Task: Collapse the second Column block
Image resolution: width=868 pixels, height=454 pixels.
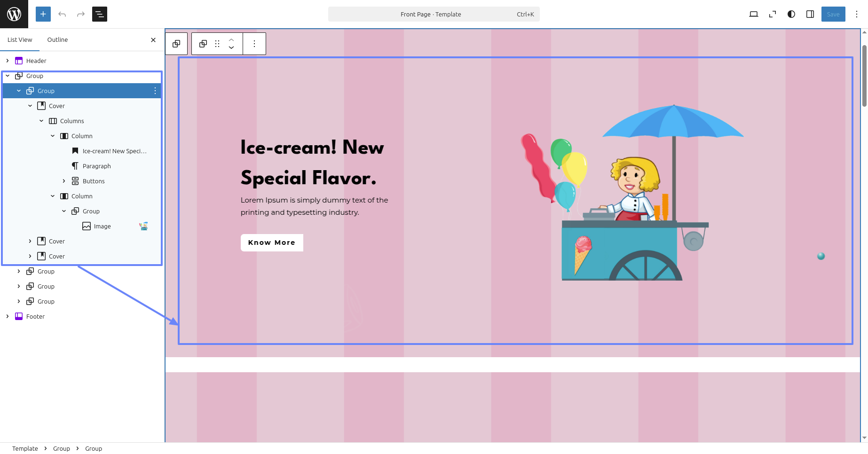Action: (x=53, y=196)
